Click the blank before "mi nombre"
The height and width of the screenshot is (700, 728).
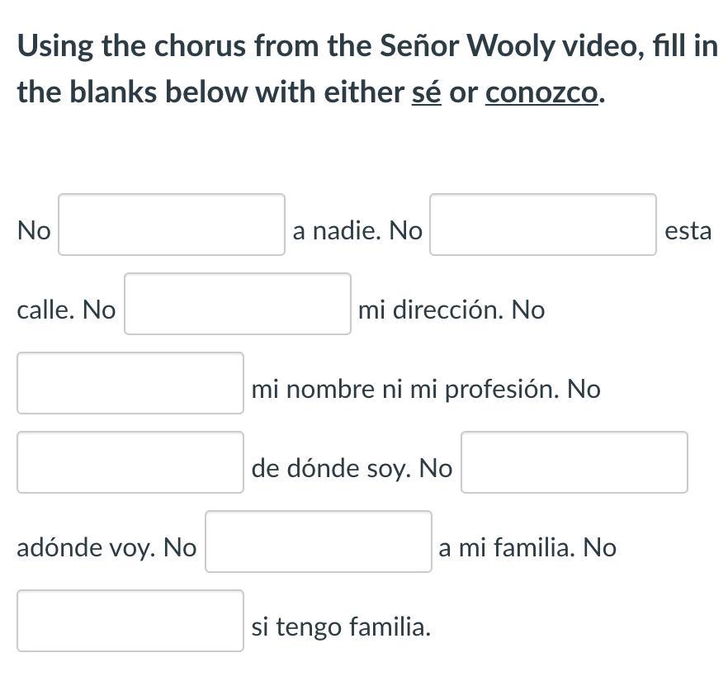pyautogui.click(x=130, y=383)
